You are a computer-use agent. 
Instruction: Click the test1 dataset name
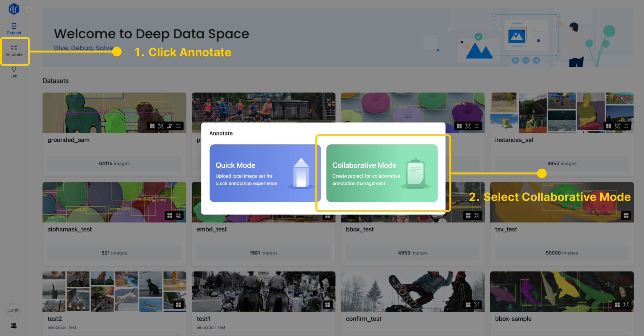pyautogui.click(x=203, y=319)
